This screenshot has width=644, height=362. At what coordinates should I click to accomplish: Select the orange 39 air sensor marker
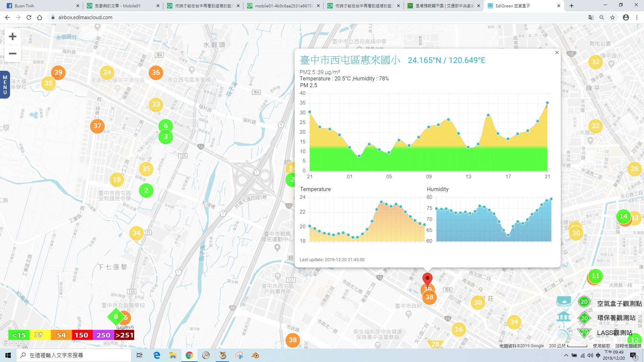[58, 72]
